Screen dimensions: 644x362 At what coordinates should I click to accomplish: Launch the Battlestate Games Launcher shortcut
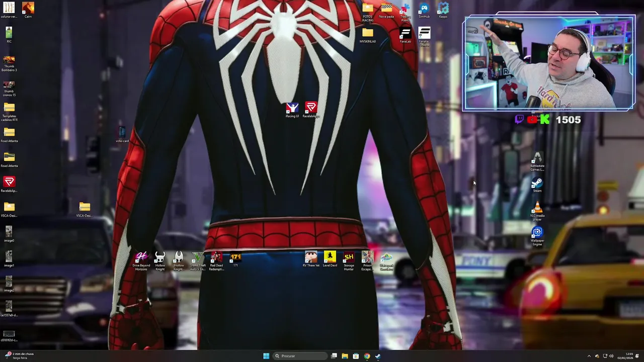pos(537,162)
